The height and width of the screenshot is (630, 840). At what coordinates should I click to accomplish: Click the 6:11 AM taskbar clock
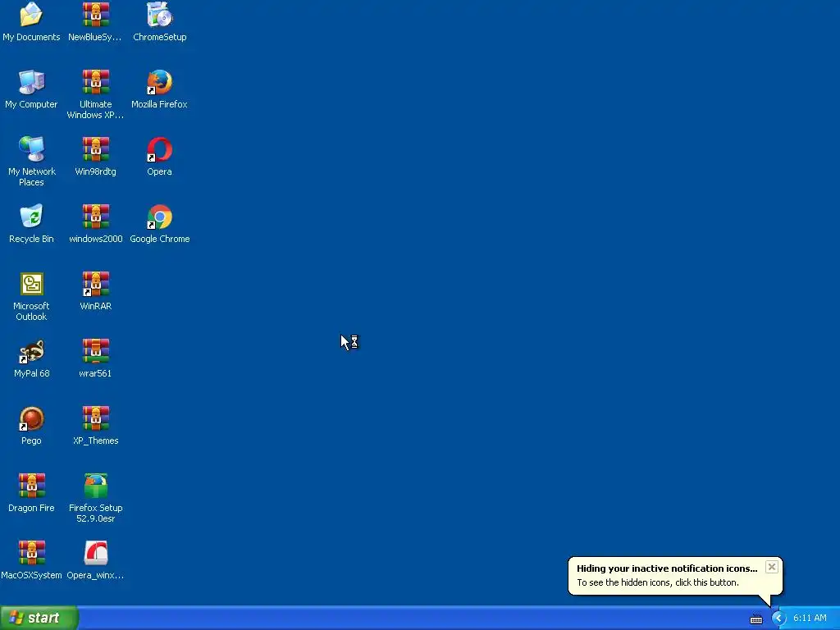pyautogui.click(x=810, y=619)
